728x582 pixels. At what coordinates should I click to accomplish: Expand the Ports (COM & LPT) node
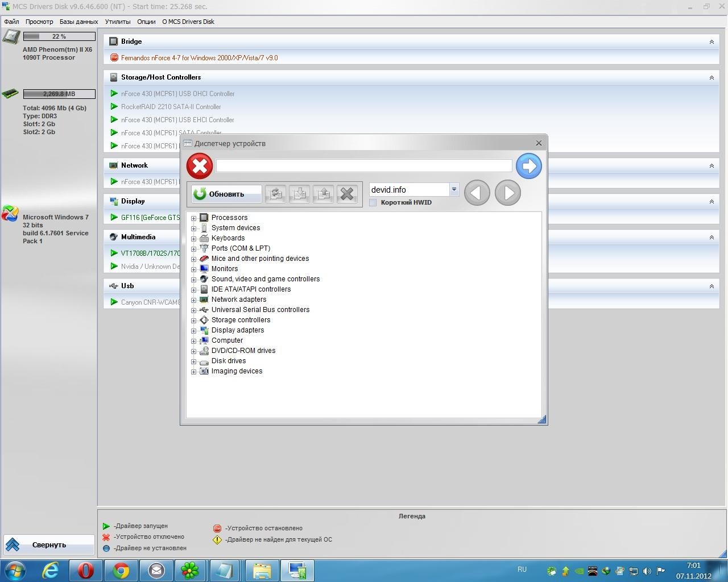[x=194, y=249]
